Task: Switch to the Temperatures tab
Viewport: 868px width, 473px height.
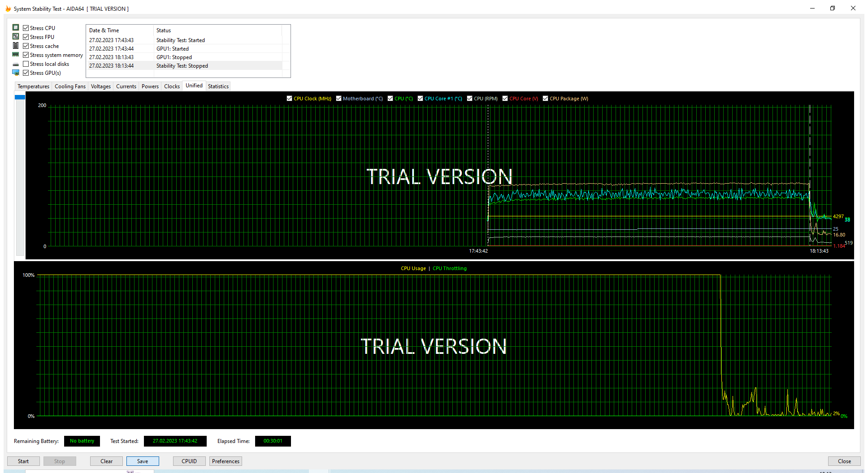Action: (33, 86)
